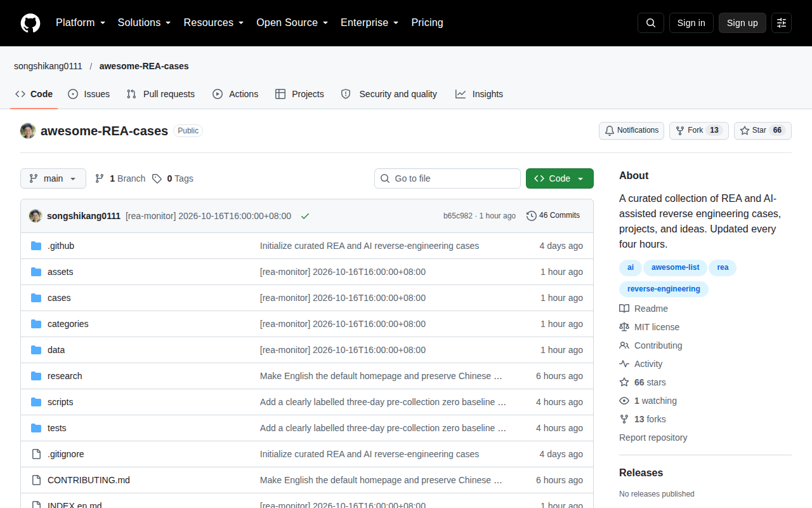
Task: Focus the Go to file input
Action: tap(447, 178)
